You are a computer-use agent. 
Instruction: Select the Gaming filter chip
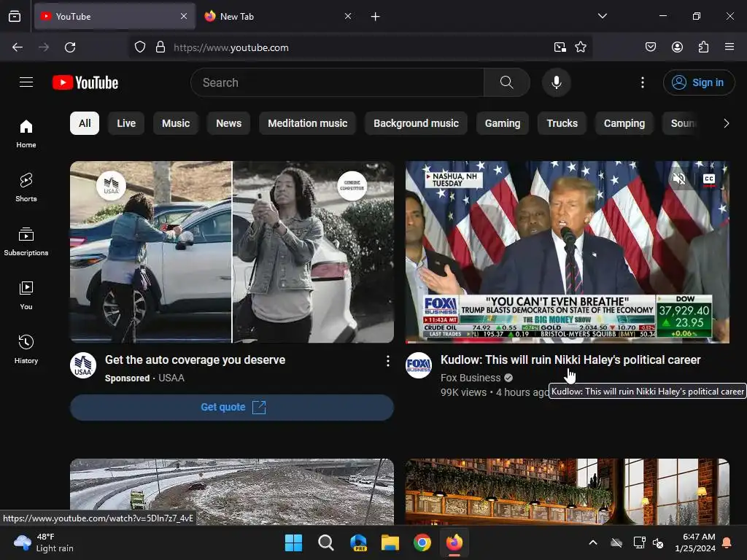(x=503, y=123)
